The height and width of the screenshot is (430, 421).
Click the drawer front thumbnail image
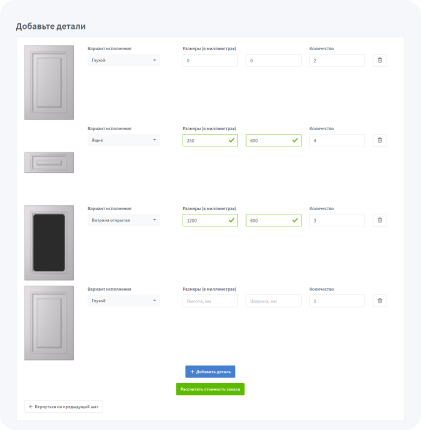[x=49, y=163]
